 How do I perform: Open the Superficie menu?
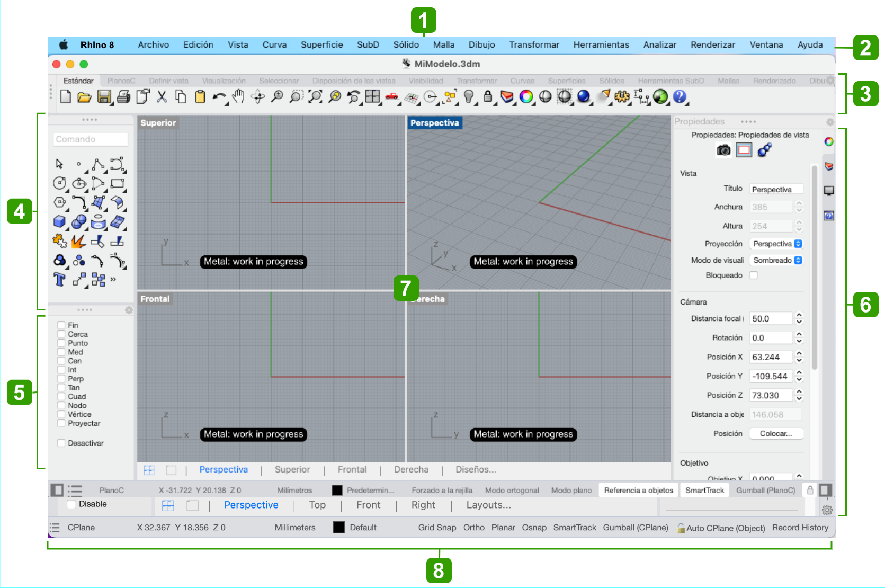pyautogui.click(x=321, y=45)
